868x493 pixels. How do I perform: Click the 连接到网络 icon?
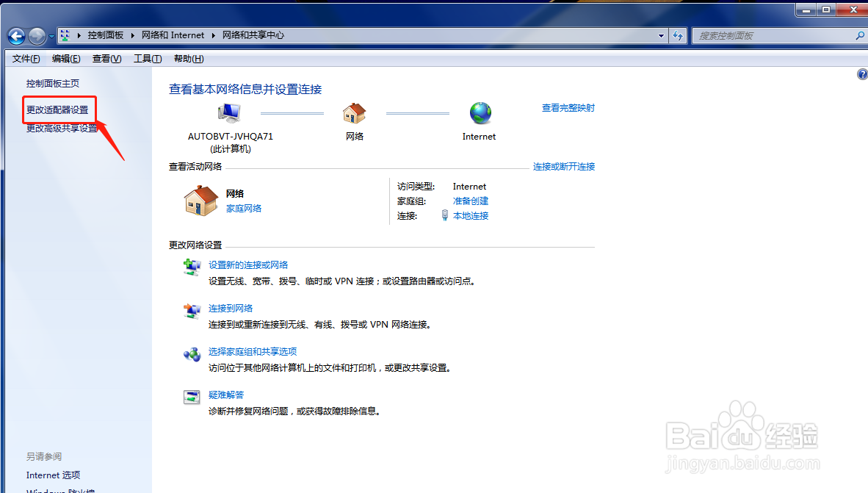(x=192, y=312)
